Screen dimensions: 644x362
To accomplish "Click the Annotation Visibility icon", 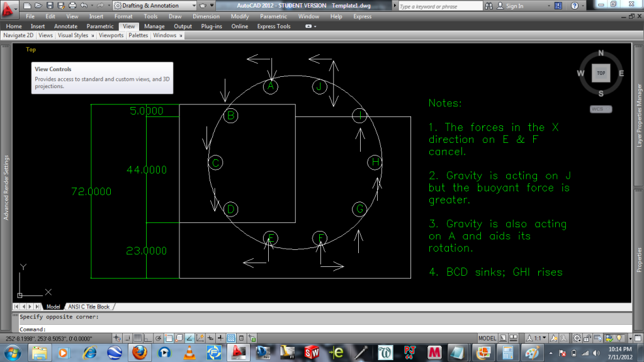I will (x=553, y=338).
